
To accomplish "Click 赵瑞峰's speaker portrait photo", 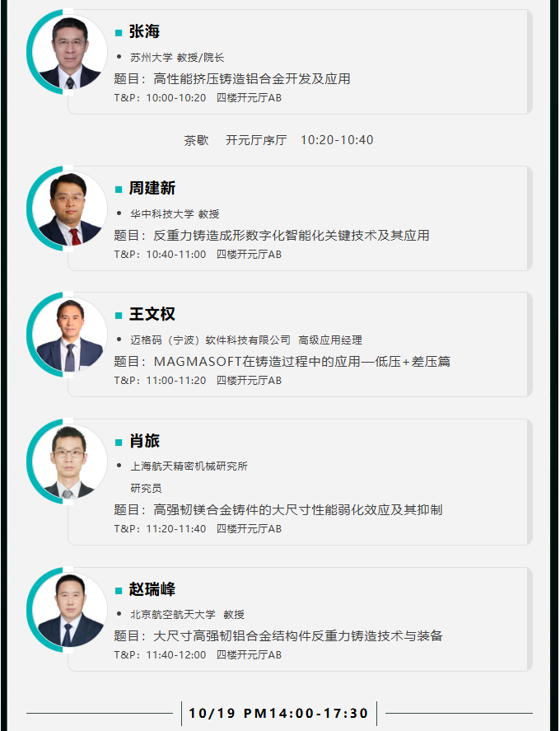I will [x=70, y=610].
